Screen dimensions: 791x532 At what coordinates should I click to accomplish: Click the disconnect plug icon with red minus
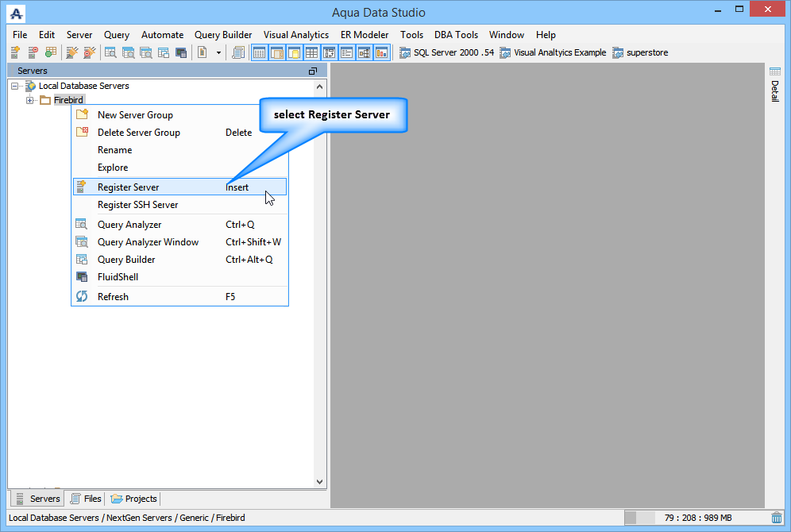(90, 52)
